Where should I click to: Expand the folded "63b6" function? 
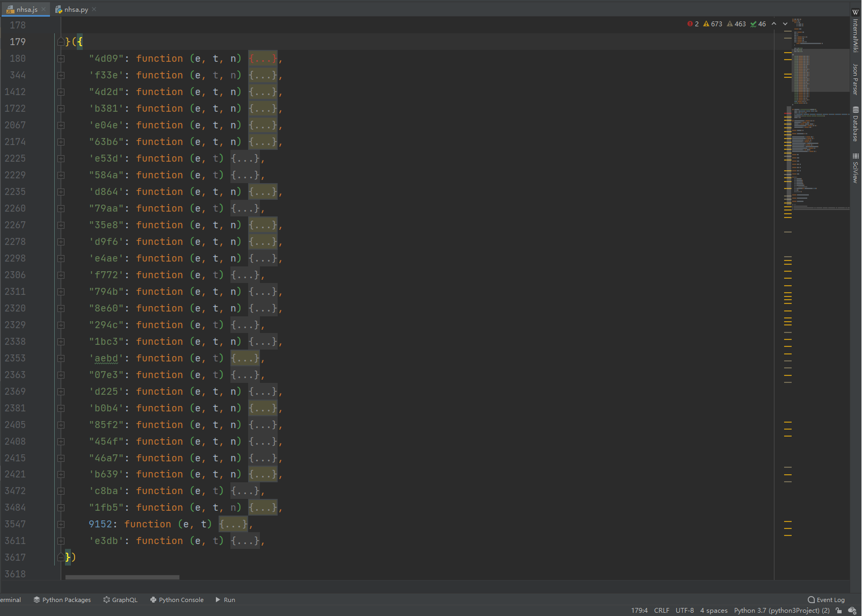61,142
